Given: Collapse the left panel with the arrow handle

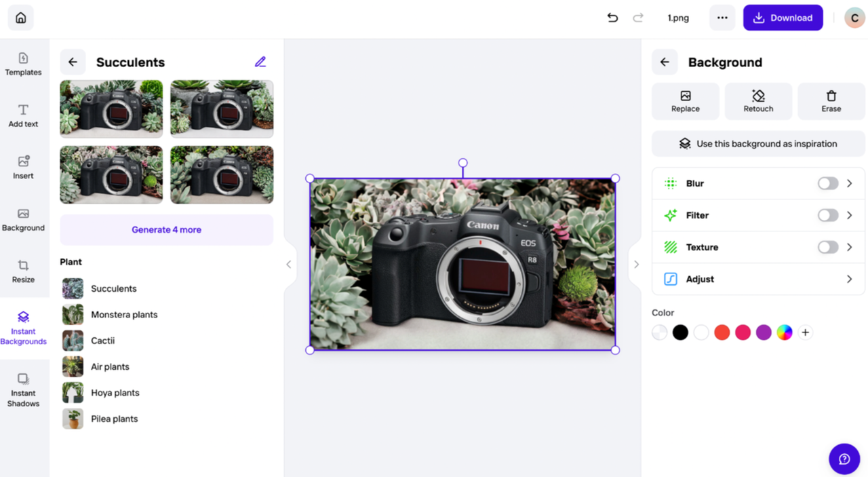Looking at the screenshot, I should pos(289,265).
